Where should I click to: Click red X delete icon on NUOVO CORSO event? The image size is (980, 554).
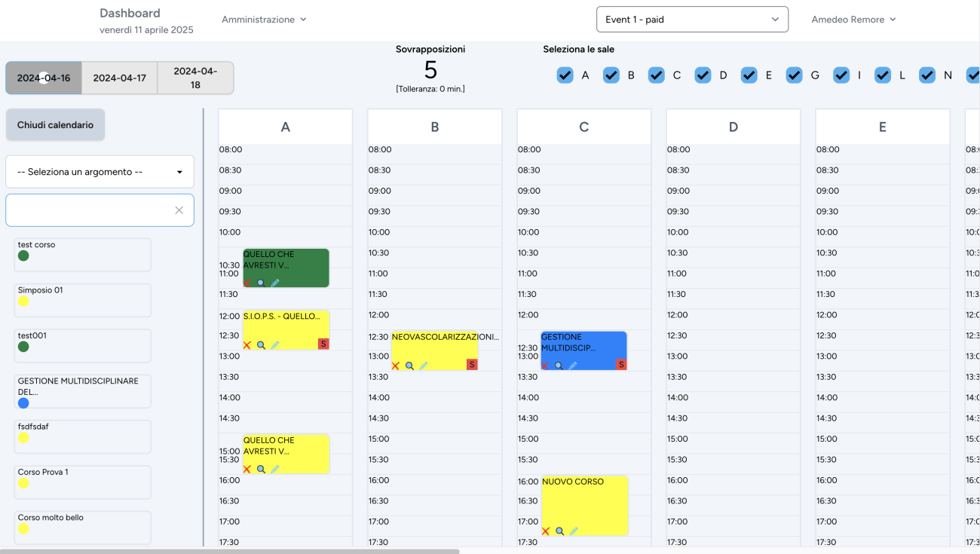tap(546, 531)
